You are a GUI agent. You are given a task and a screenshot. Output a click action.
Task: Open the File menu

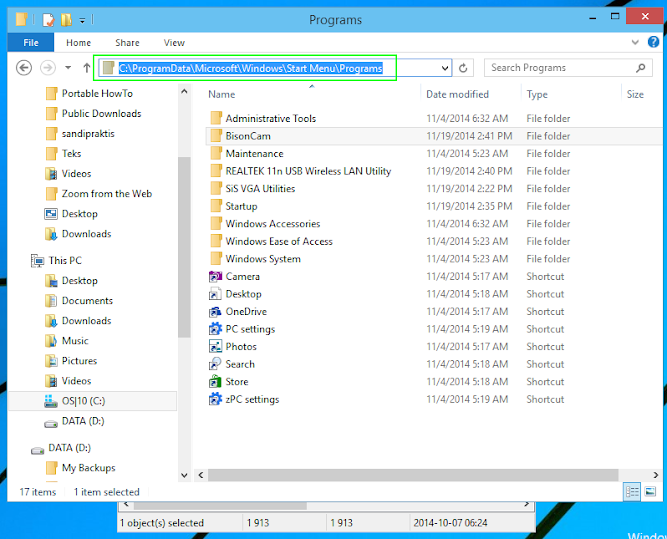pyautogui.click(x=31, y=43)
